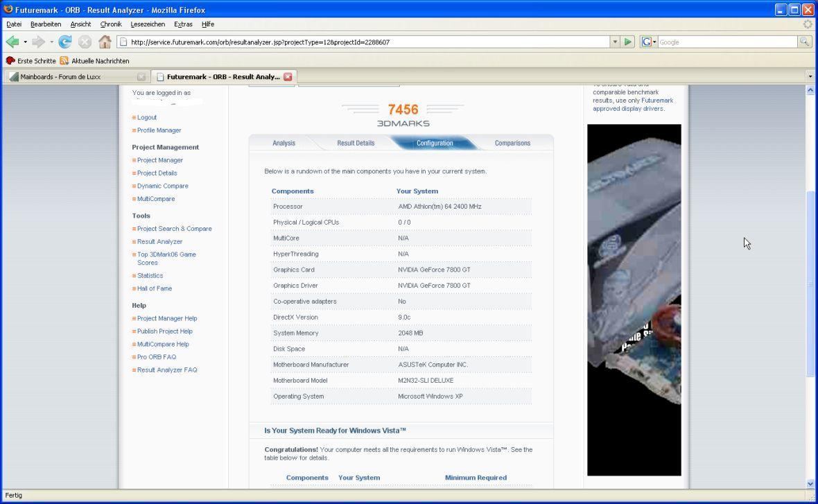Open Project Manager Help link

click(x=167, y=318)
